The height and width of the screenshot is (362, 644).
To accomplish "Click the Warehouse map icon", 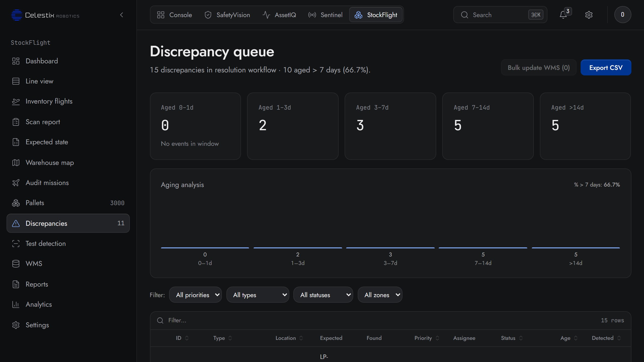I will (x=16, y=163).
